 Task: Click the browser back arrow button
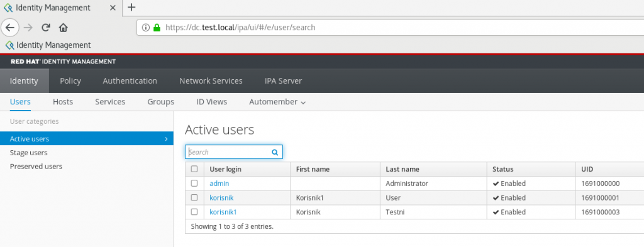tap(10, 28)
